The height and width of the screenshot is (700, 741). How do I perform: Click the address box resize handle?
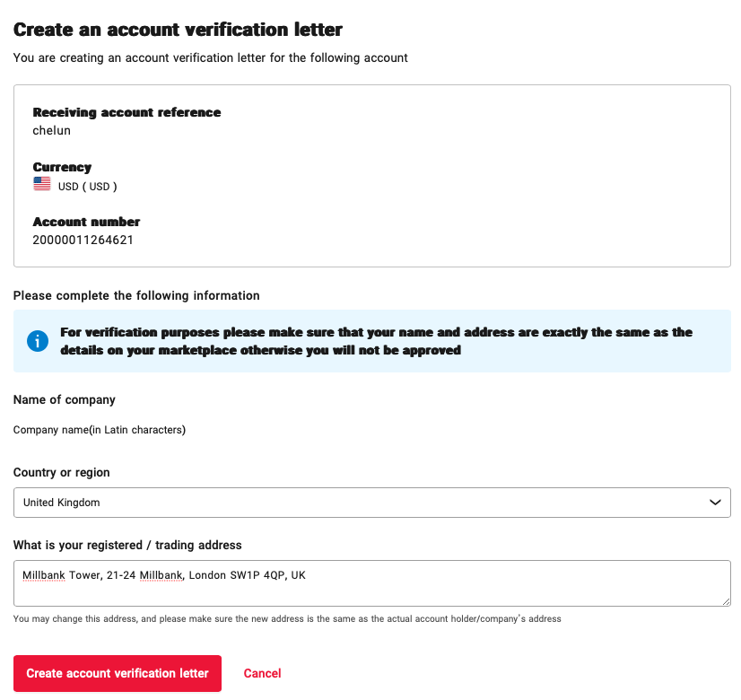726,601
